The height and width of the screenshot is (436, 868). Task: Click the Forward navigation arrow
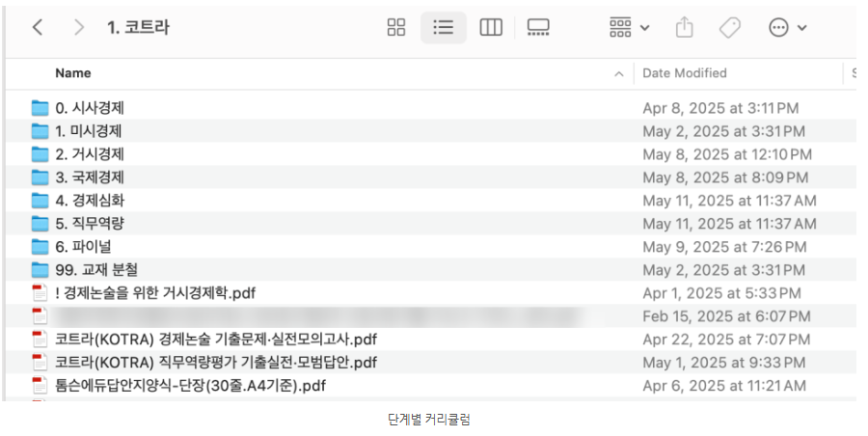coord(78,28)
